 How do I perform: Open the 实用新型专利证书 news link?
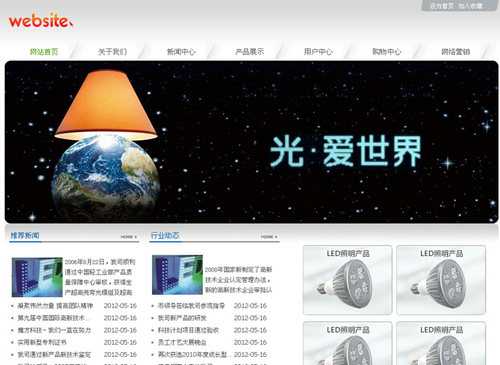(x=42, y=342)
